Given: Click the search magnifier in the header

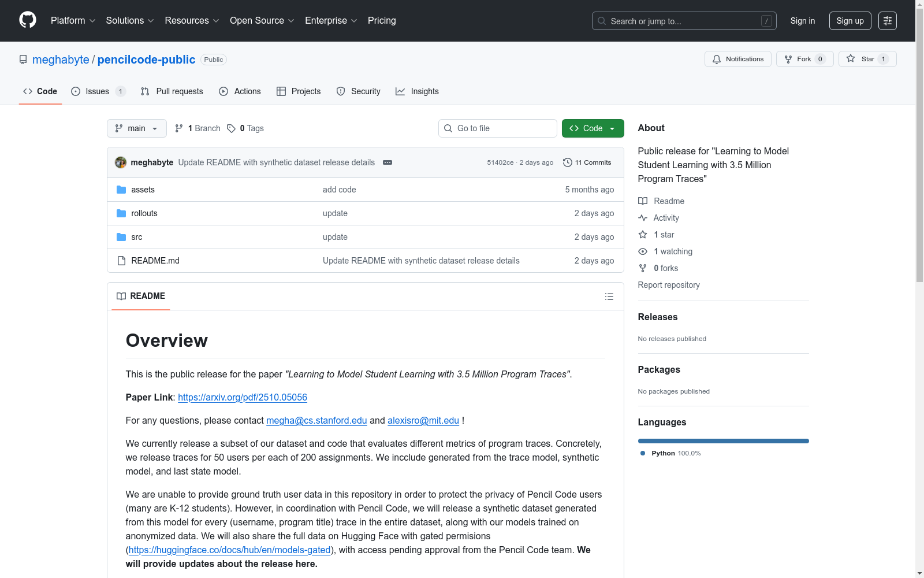Looking at the screenshot, I should click(602, 21).
